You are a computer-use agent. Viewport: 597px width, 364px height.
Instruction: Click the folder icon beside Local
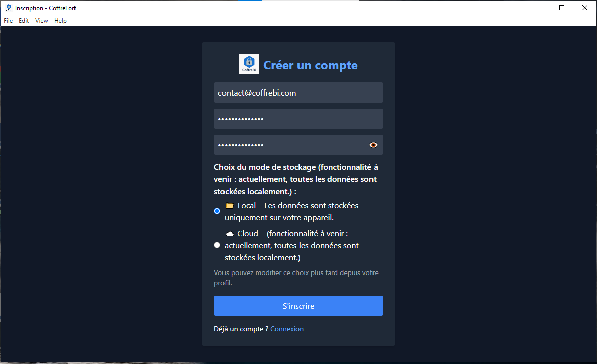click(x=229, y=206)
